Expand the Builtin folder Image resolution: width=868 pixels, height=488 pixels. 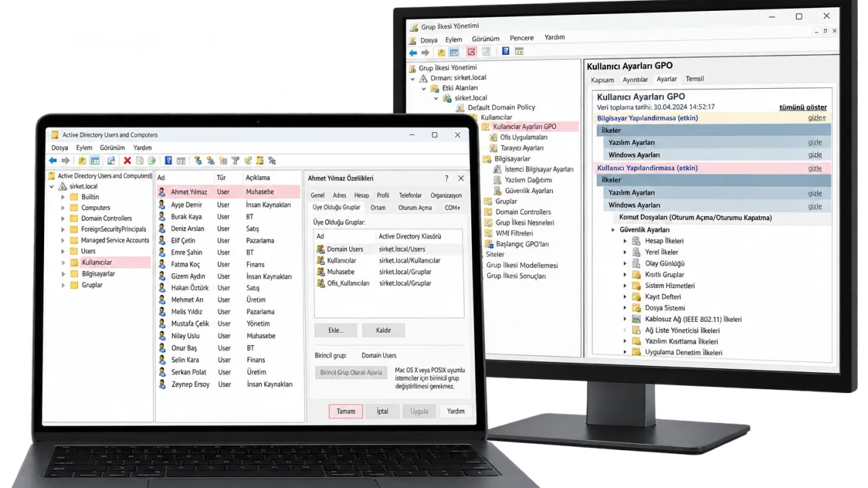[x=63, y=197]
